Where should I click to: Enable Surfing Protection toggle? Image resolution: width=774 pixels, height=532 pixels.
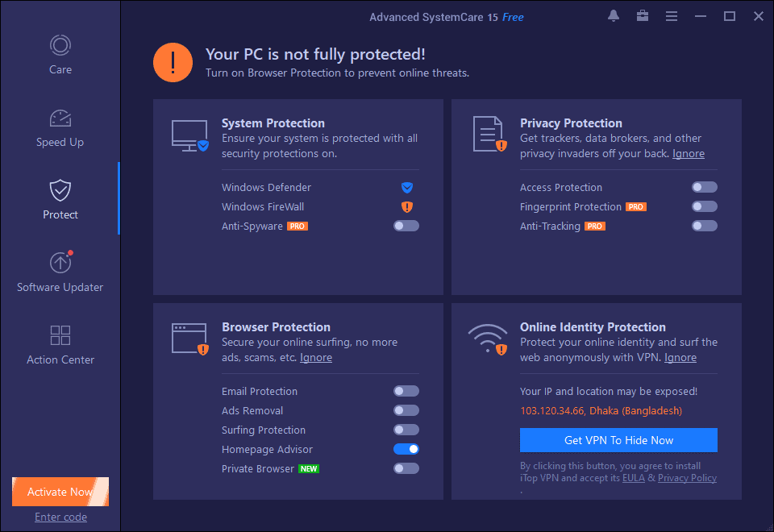406,430
